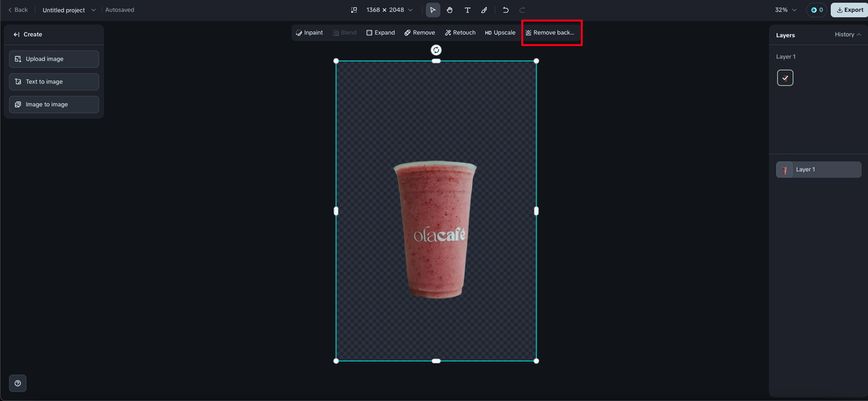Click the Layer 1 thumbnail in the Layers preview

(x=785, y=78)
